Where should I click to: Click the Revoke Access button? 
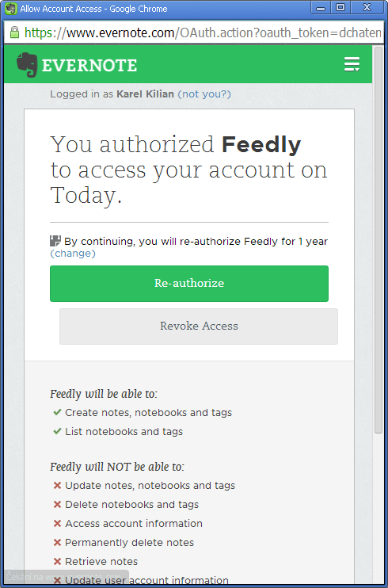pyautogui.click(x=199, y=326)
